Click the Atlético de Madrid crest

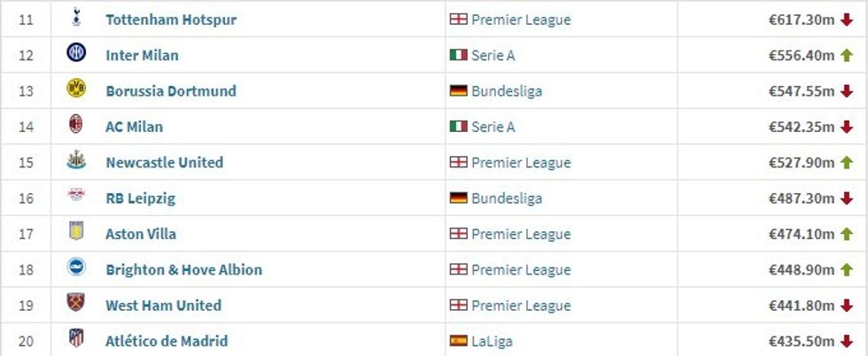point(76,339)
